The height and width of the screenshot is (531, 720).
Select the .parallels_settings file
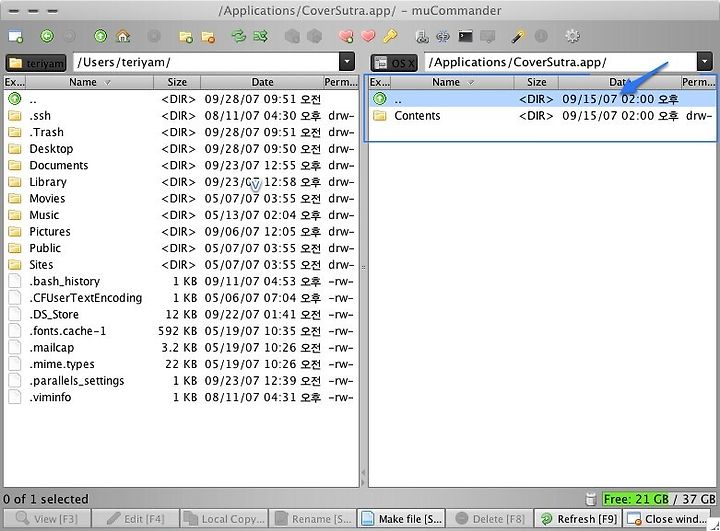click(x=181, y=381)
